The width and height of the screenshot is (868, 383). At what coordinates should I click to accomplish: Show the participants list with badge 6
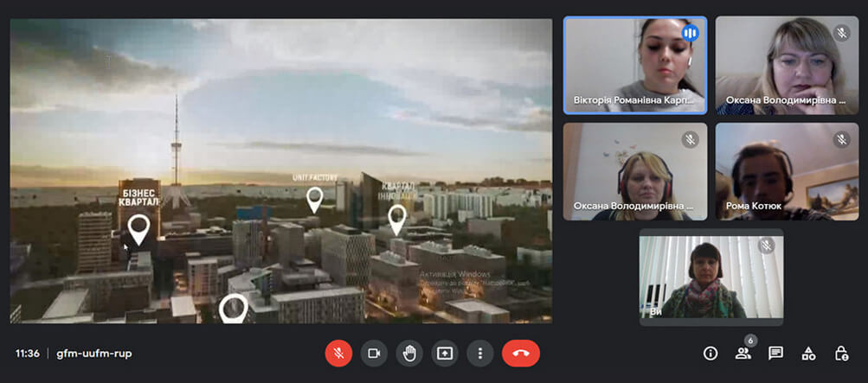[x=743, y=353]
